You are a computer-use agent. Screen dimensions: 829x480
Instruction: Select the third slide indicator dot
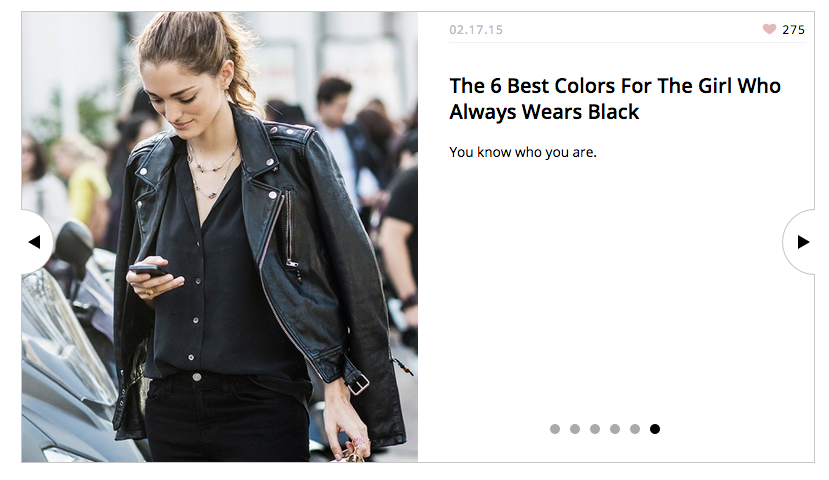pyautogui.click(x=595, y=429)
